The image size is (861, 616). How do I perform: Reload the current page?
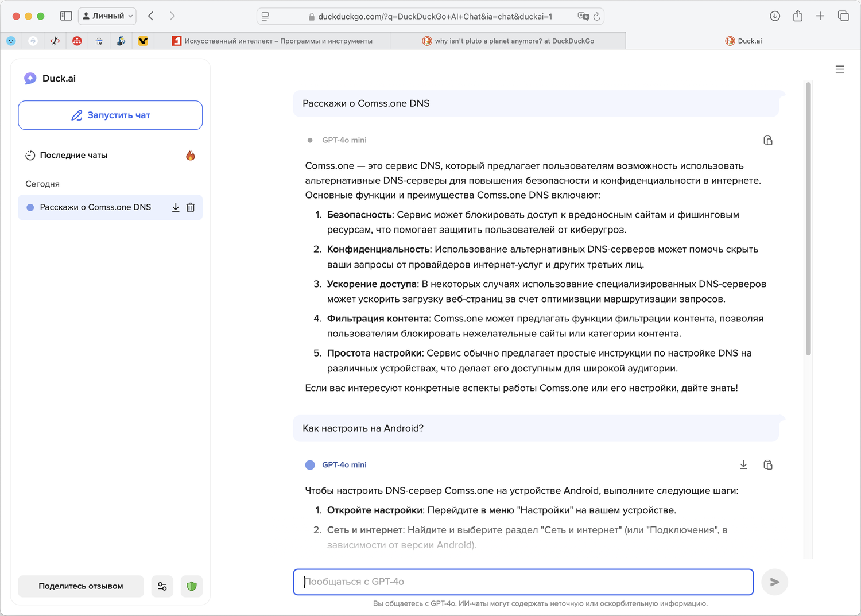(x=597, y=17)
